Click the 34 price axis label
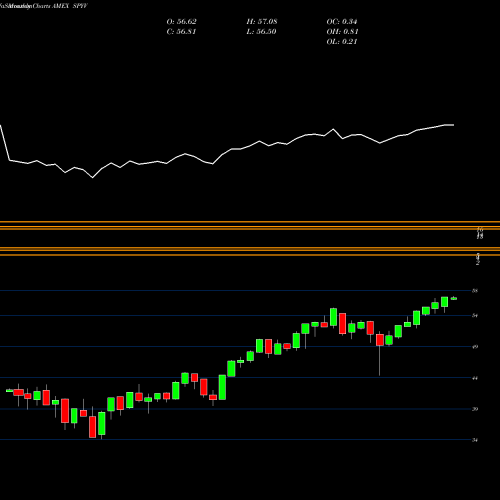Screen dimensions: 500x500 (475, 440)
